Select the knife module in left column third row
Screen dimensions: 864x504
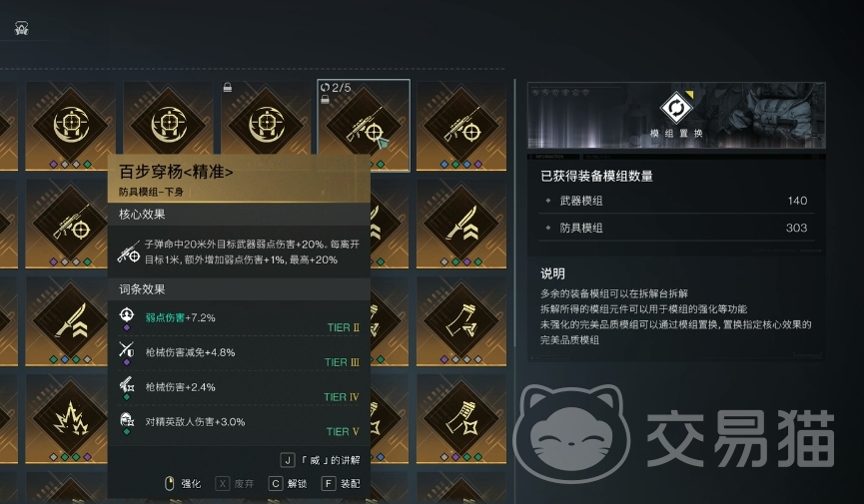[71, 321]
